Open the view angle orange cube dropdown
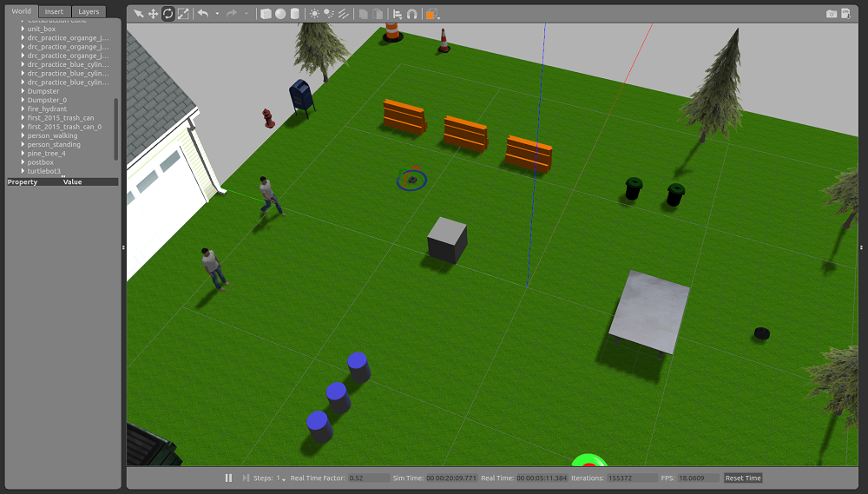Image resolution: width=868 pixels, height=494 pixels. click(x=431, y=14)
